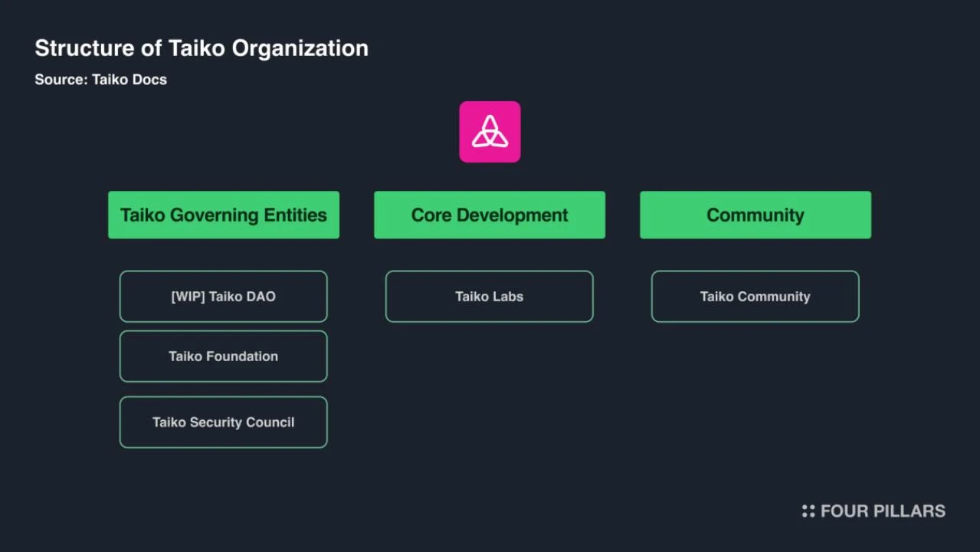This screenshot has height=552, width=980.
Task: Open the Taiko Security Council box
Action: tap(223, 422)
